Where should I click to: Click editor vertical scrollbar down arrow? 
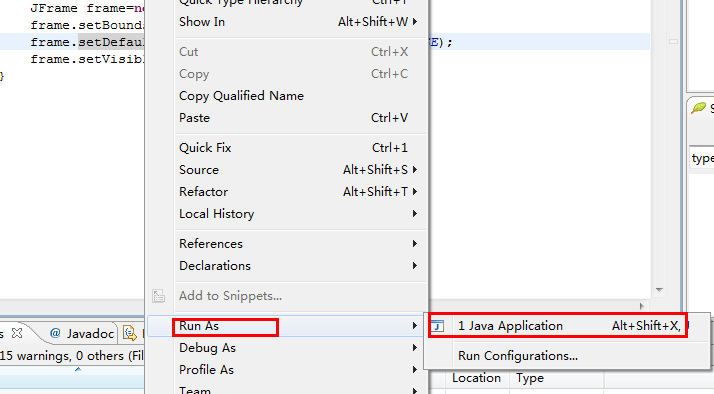(659, 290)
